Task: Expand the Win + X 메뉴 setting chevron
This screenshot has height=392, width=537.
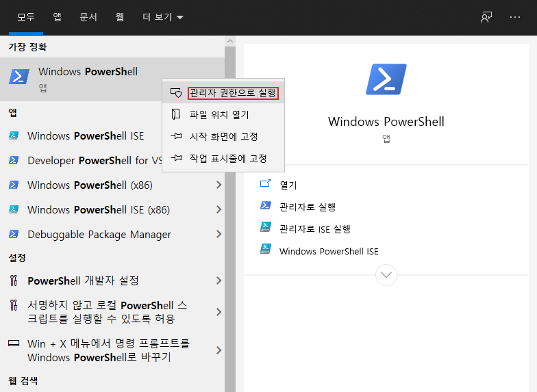Action: tap(219, 350)
